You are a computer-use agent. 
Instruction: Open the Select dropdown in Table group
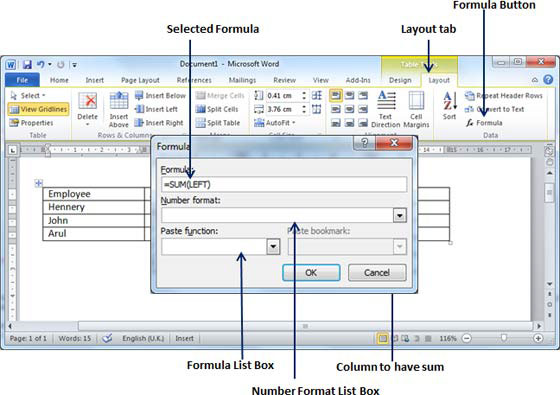click(x=28, y=95)
